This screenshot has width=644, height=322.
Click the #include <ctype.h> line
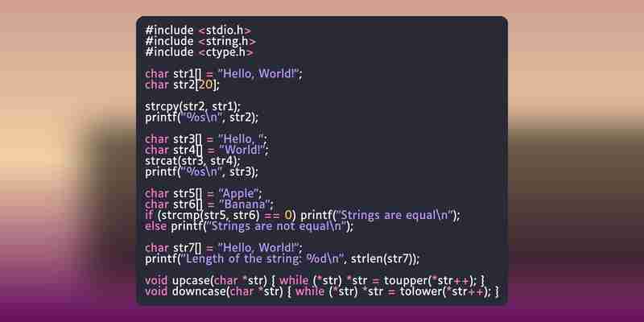click(x=199, y=52)
